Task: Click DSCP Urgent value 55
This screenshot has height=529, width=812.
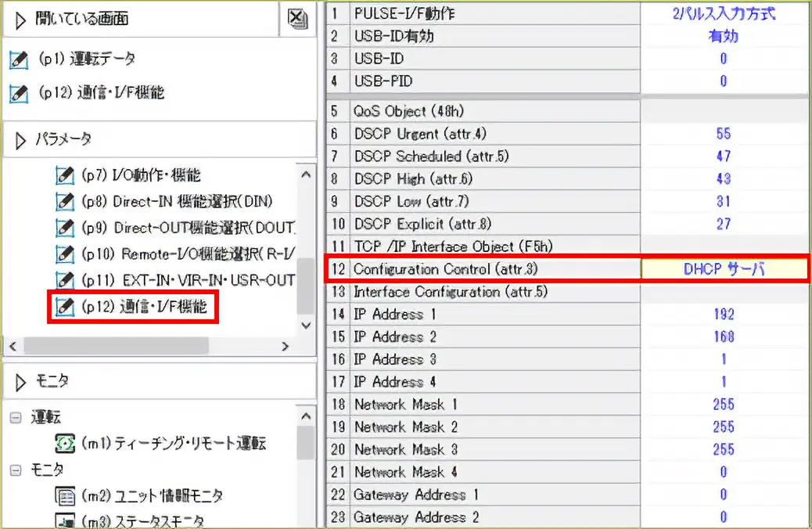Action: click(724, 134)
